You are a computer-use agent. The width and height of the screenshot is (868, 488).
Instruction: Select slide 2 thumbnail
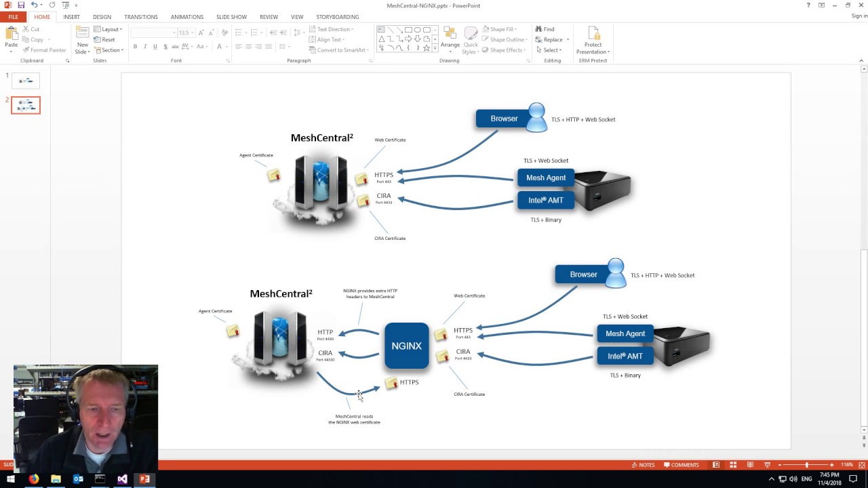pos(26,105)
